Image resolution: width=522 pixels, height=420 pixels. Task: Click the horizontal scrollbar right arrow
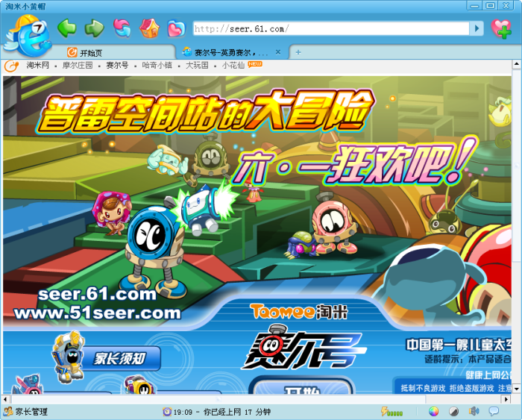pyautogui.click(x=506, y=398)
